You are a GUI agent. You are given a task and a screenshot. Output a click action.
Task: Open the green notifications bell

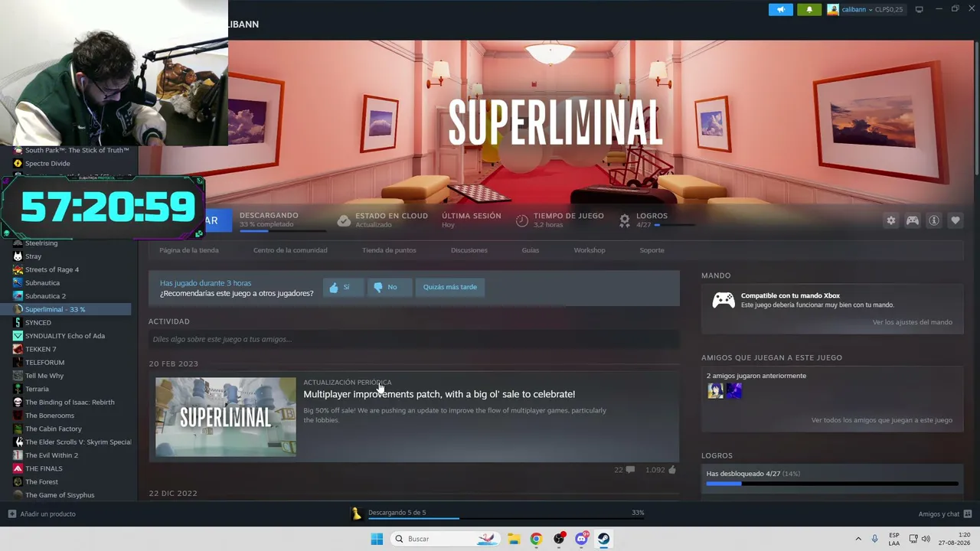[809, 9]
